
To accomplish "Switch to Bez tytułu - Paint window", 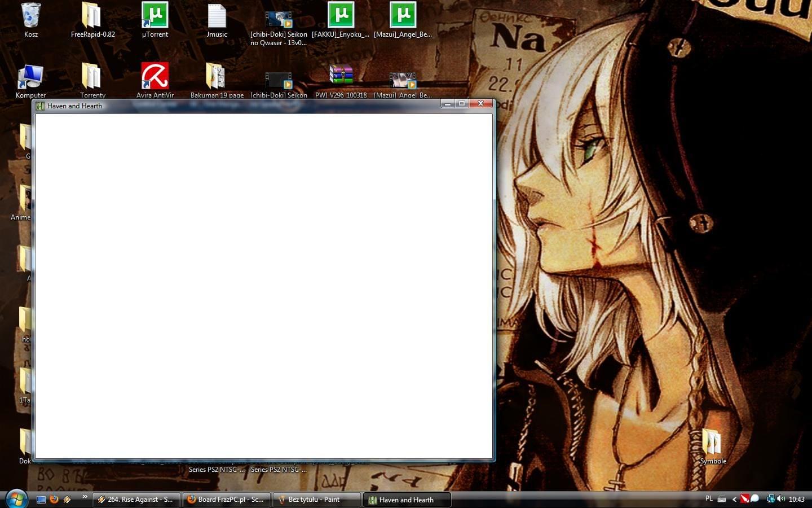I will click(x=316, y=500).
